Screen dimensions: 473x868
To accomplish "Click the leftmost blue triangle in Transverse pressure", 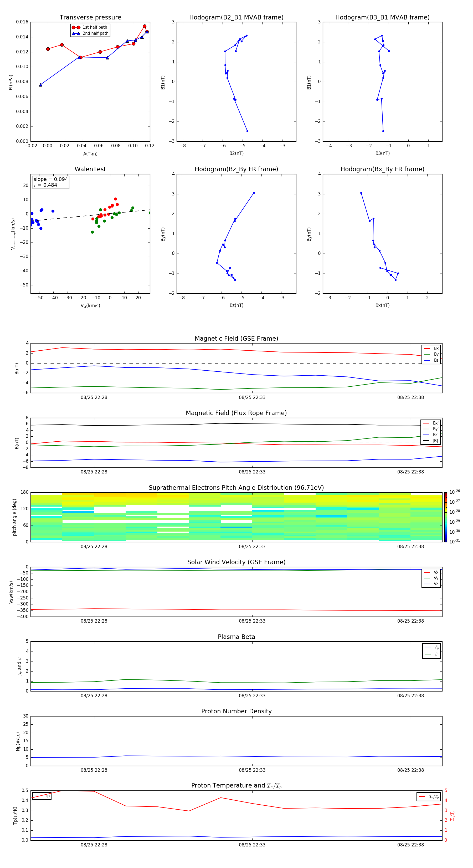I will (40, 85).
